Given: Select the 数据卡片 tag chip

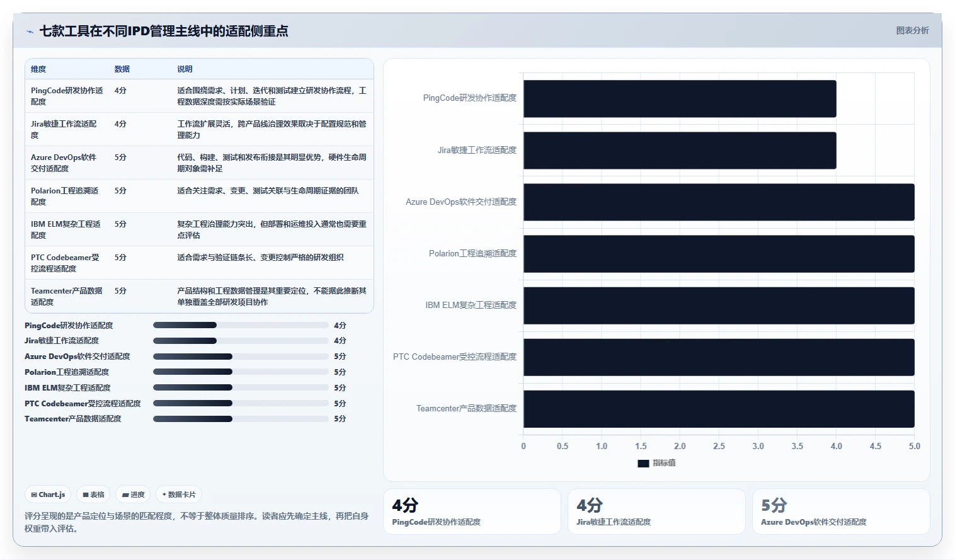Looking at the screenshot, I should pyautogui.click(x=179, y=494).
